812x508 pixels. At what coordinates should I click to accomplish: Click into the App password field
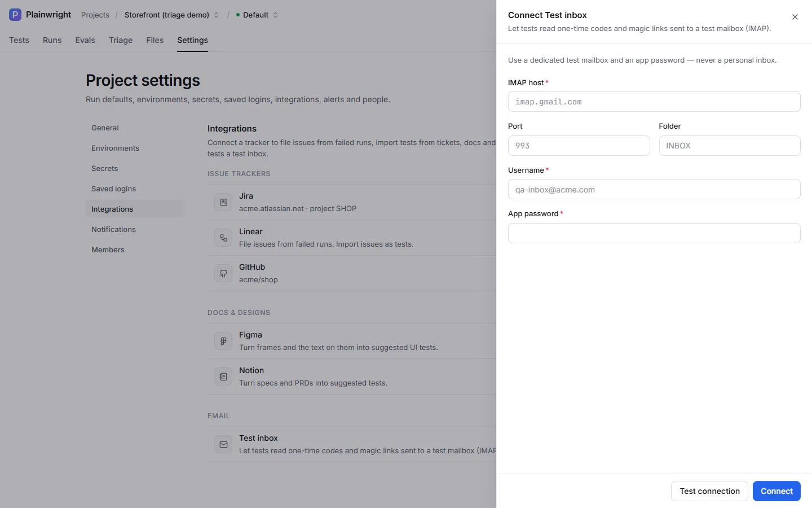click(654, 233)
